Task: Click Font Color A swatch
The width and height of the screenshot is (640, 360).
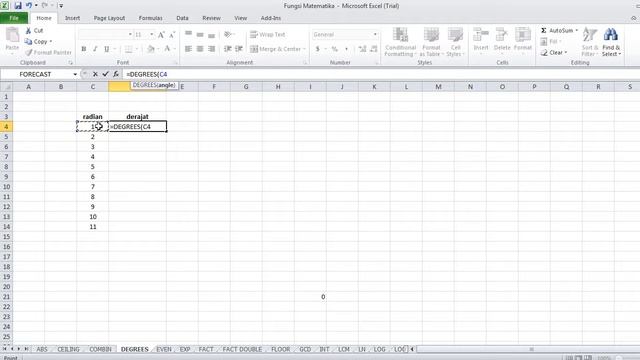Action: click(167, 49)
